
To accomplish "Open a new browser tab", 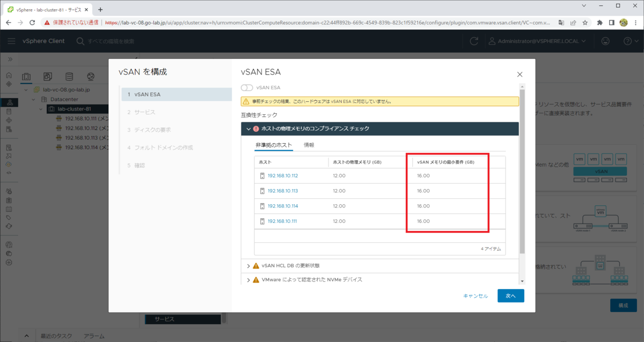I will pyautogui.click(x=100, y=10).
